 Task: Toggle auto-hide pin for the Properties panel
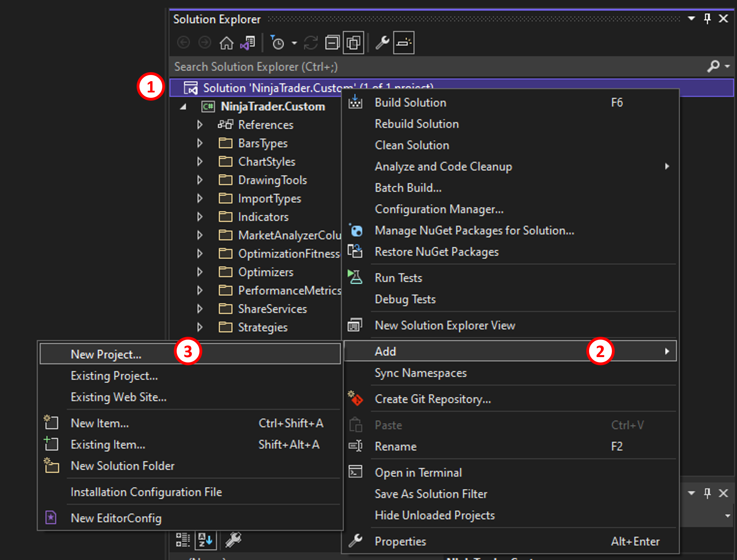point(707,493)
